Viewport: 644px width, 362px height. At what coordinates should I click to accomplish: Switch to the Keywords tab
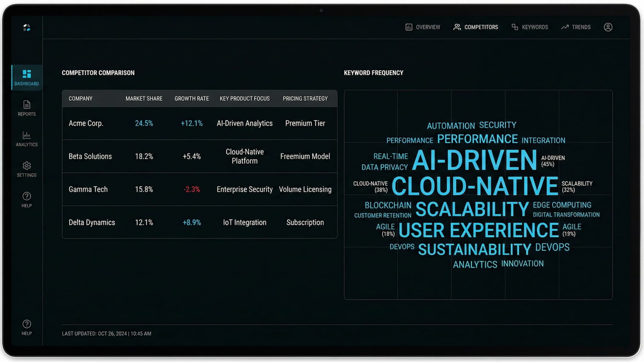535,27
